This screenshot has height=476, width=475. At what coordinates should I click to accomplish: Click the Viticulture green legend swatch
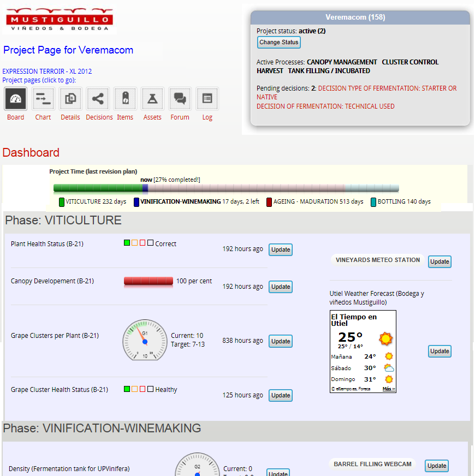[62, 202]
